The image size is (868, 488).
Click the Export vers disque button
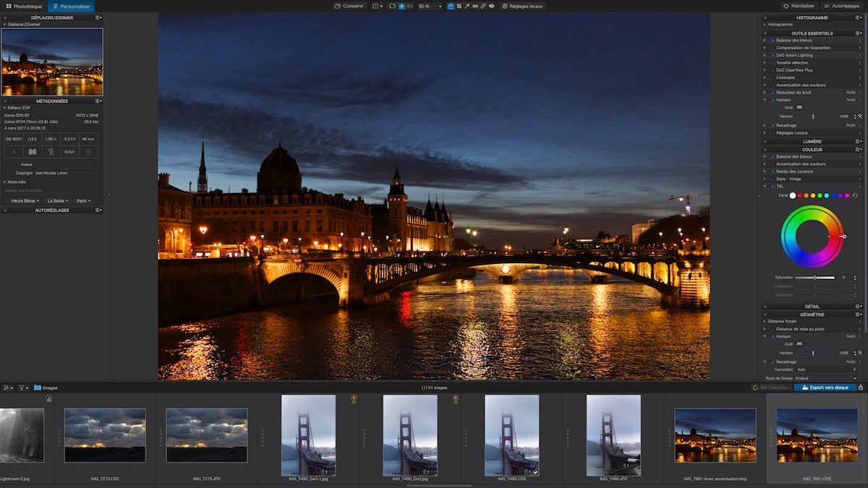825,388
